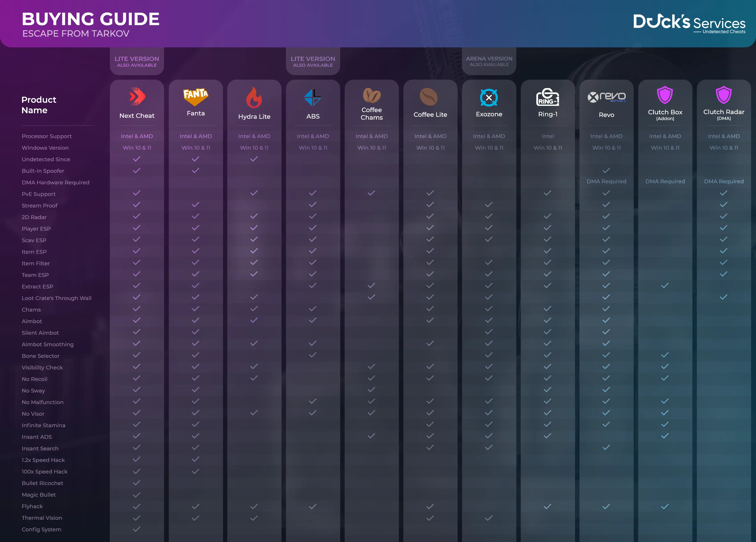The height and width of the screenshot is (542, 756).
Task: Click the Magic Bullet feature row label
Action: [39, 495]
